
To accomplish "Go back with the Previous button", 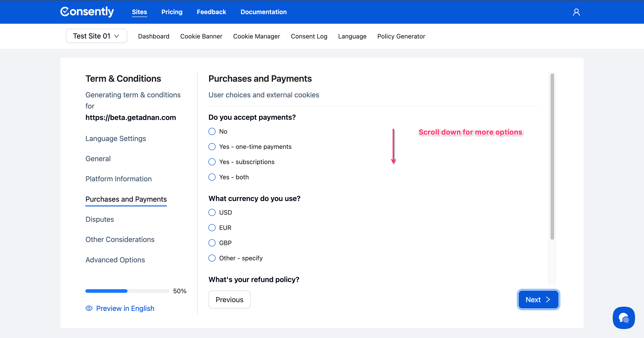I will pos(229,299).
